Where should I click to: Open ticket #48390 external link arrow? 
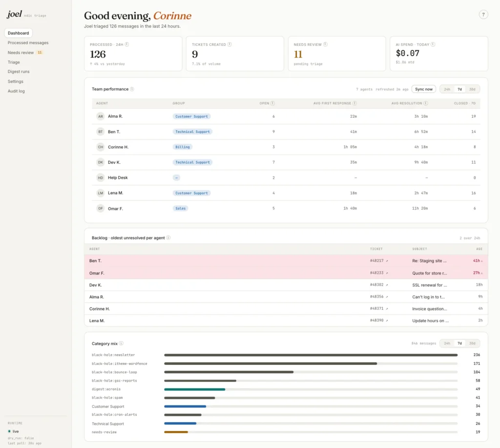click(387, 320)
